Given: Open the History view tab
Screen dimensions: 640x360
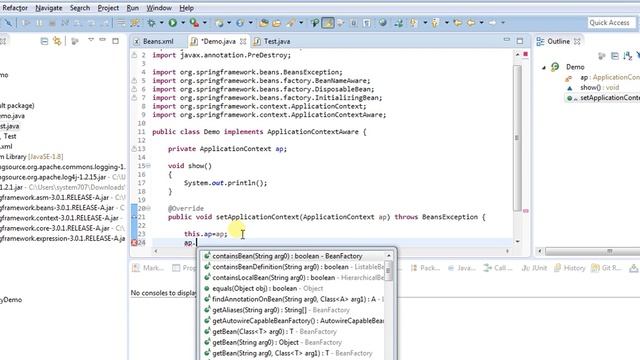Looking at the screenshot, I should point(569,268).
